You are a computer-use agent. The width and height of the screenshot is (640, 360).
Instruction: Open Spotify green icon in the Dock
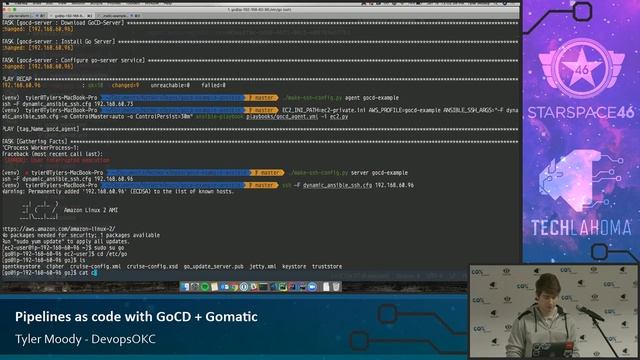tap(204, 287)
